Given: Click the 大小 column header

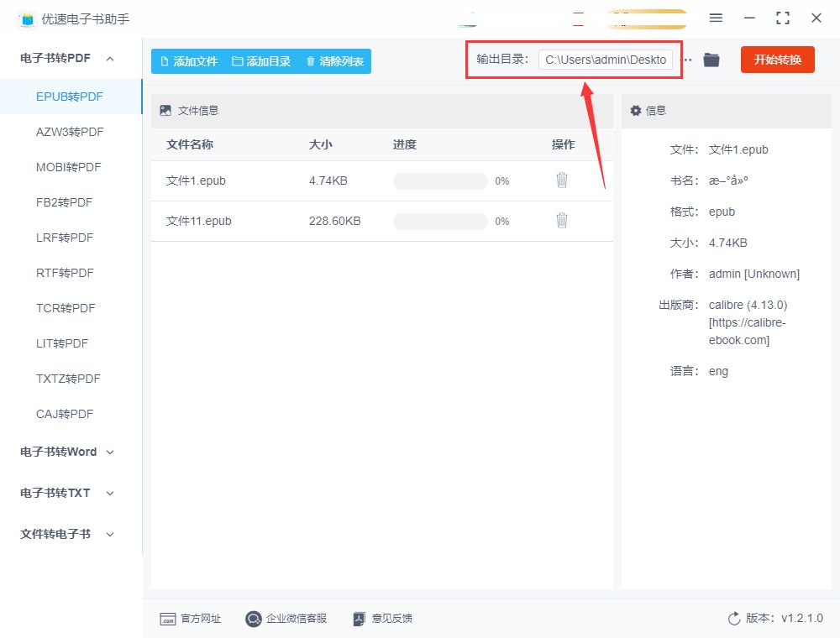Looking at the screenshot, I should click(x=320, y=144).
